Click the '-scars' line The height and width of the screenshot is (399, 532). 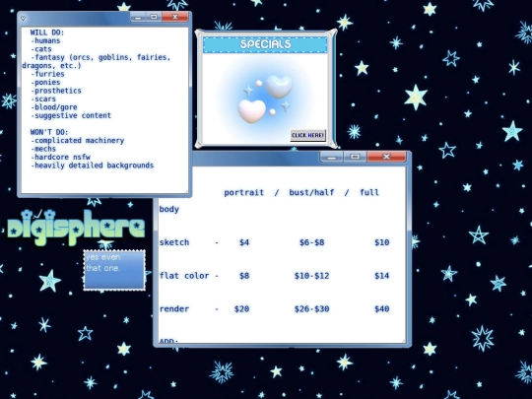click(x=43, y=100)
